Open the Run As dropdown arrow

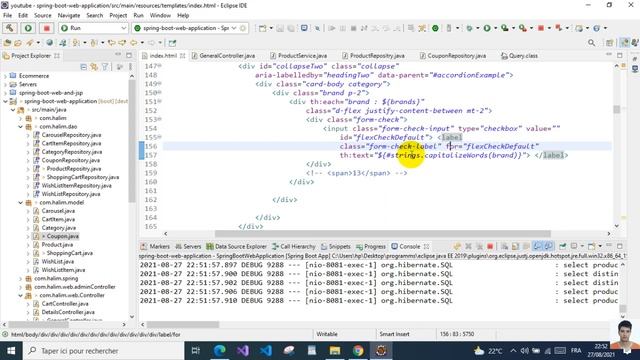(x=495, y=28)
